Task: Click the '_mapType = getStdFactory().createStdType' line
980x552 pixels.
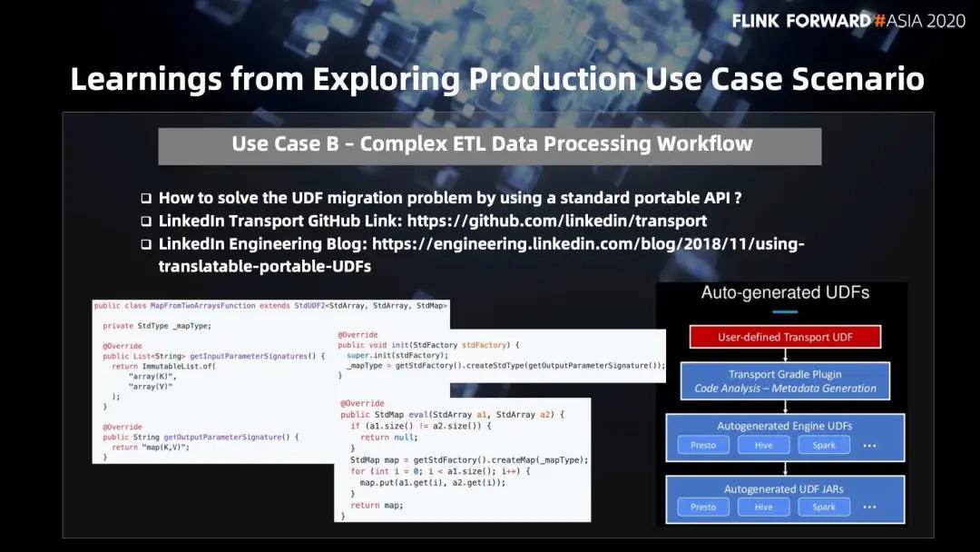Action: (505, 365)
